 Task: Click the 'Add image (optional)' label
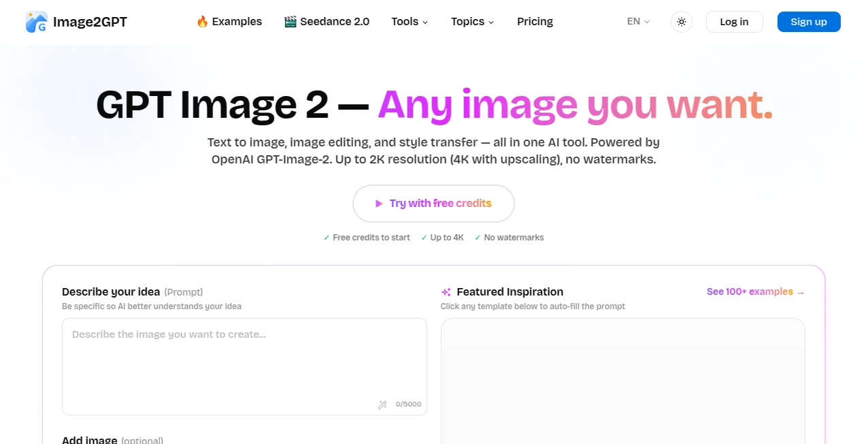pyautogui.click(x=113, y=440)
